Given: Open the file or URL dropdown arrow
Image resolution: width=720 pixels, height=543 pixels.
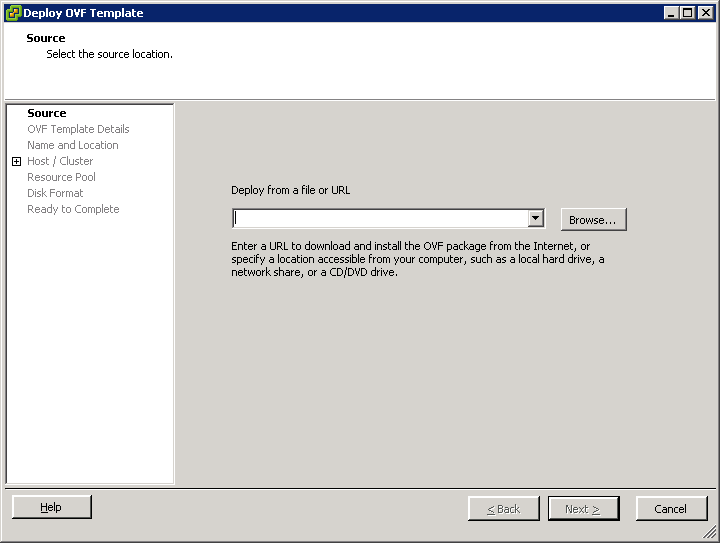Looking at the screenshot, I should coord(535,218).
